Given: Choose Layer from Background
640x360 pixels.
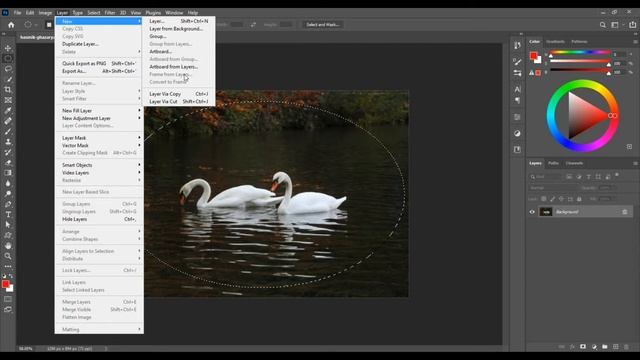Looking at the screenshot, I should [179, 29].
